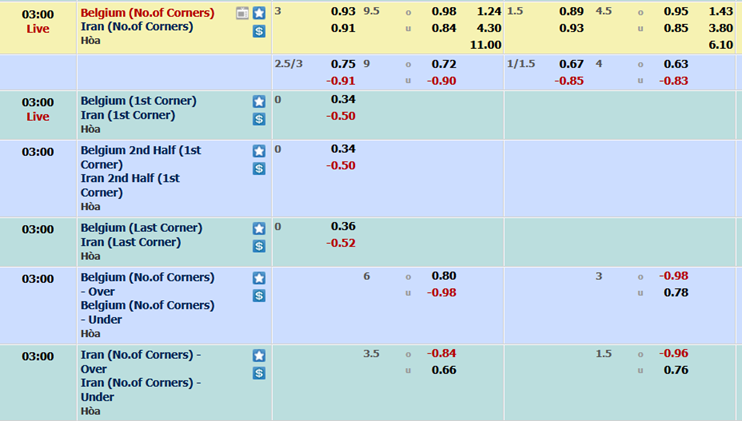
Task: Click dollar icon in Belgium (Last Corner) row
Action: coord(259,246)
